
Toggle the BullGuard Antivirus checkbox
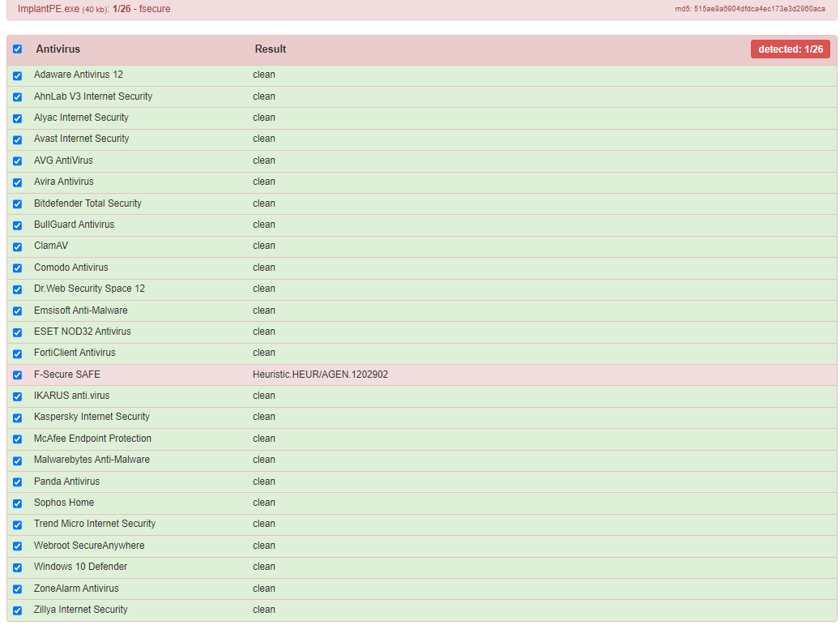pos(18,225)
